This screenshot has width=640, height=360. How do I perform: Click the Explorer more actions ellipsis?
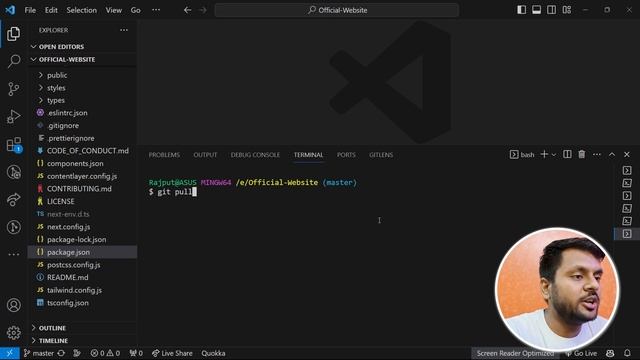pos(124,30)
